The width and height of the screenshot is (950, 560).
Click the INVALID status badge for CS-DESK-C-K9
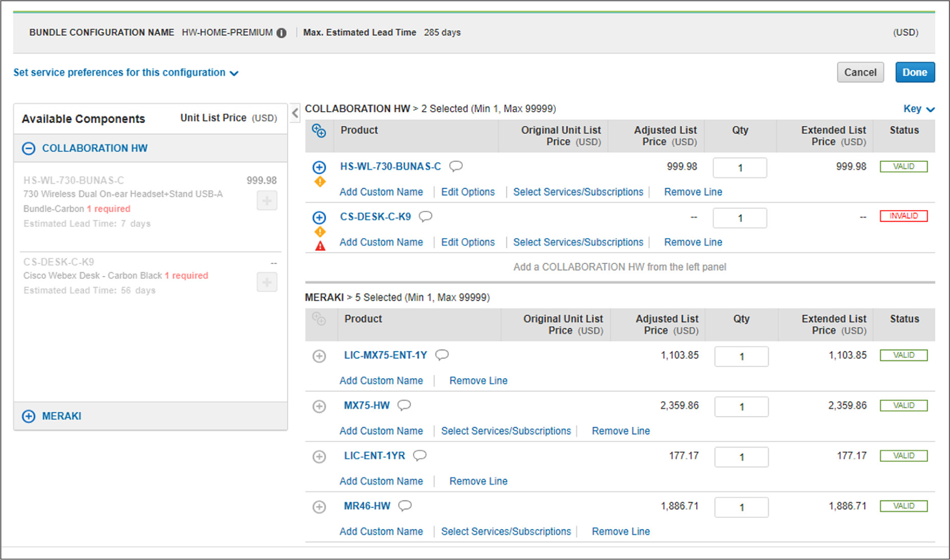pos(904,216)
